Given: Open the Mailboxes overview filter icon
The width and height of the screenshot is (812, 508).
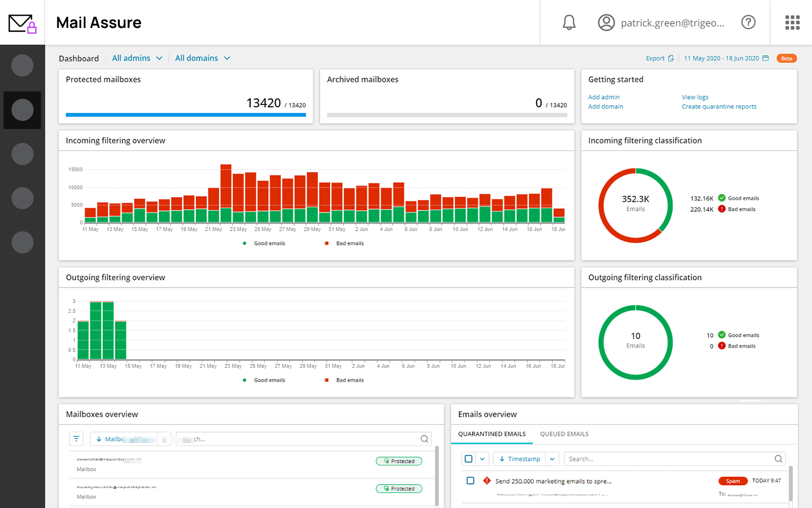Looking at the screenshot, I should click(x=76, y=439).
